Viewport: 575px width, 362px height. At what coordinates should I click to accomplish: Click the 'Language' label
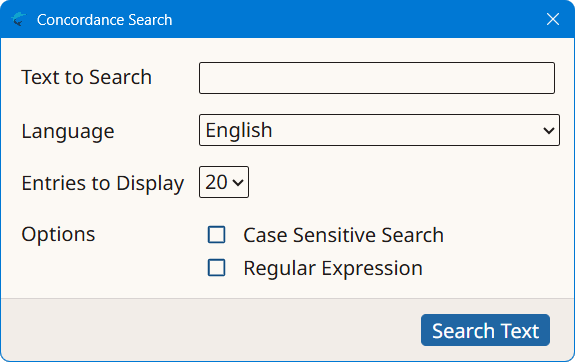click(68, 131)
